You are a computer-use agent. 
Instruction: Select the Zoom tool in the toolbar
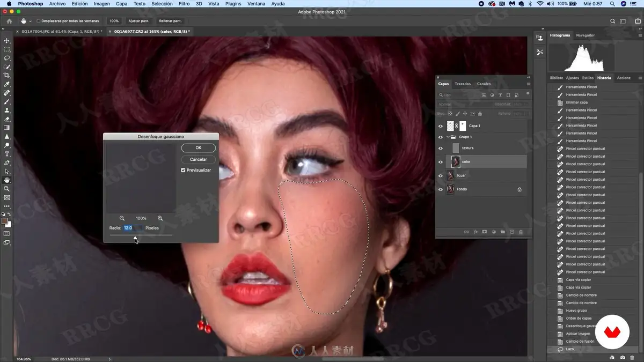(7, 189)
